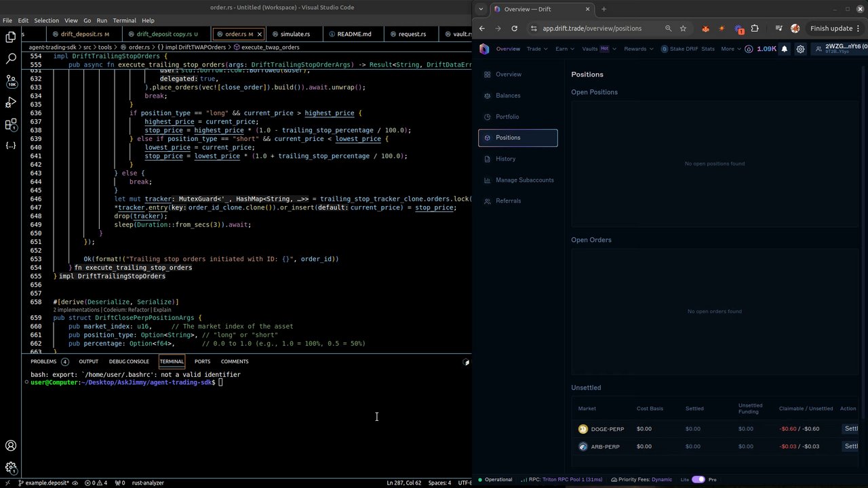Toggle the Lite/Pro mode switch
The image size is (868, 488).
click(698, 479)
